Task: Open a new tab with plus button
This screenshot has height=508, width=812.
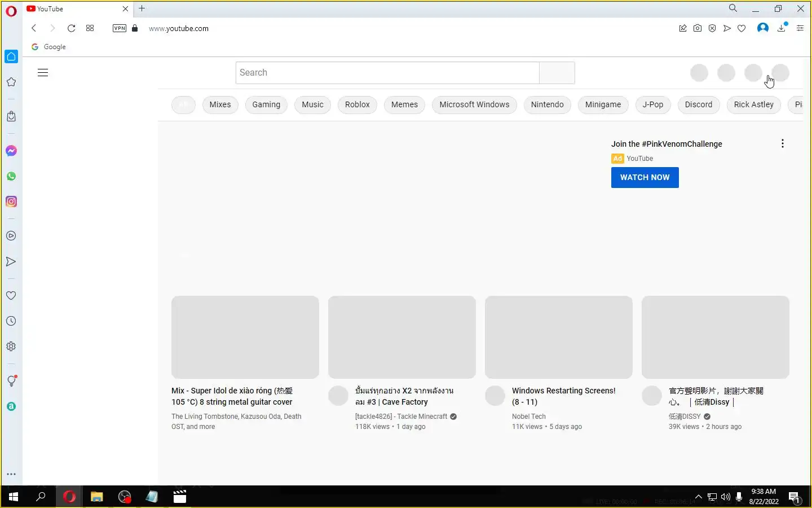Action: point(142,8)
